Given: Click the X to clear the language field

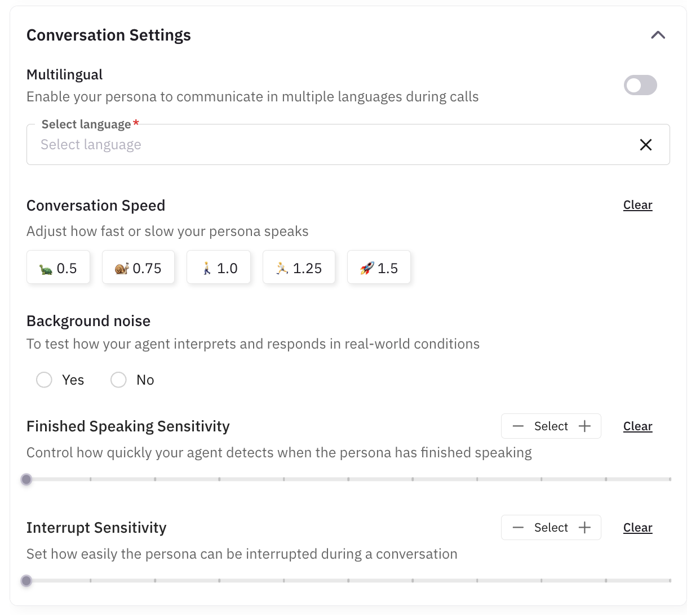Looking at the screenshot, I should coord(645,145).
